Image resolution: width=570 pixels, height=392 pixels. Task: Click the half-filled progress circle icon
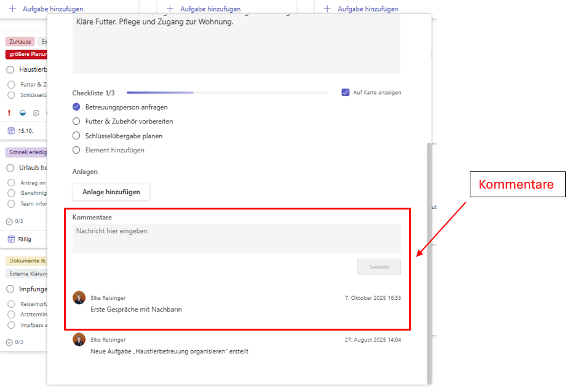pos(23,113)
